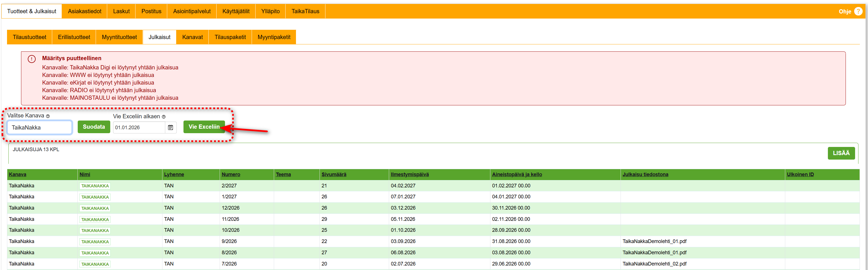Switch to the Myyntituotteet sub-tab
Viewport: 868px width, 270px height.
click(119, 37)
